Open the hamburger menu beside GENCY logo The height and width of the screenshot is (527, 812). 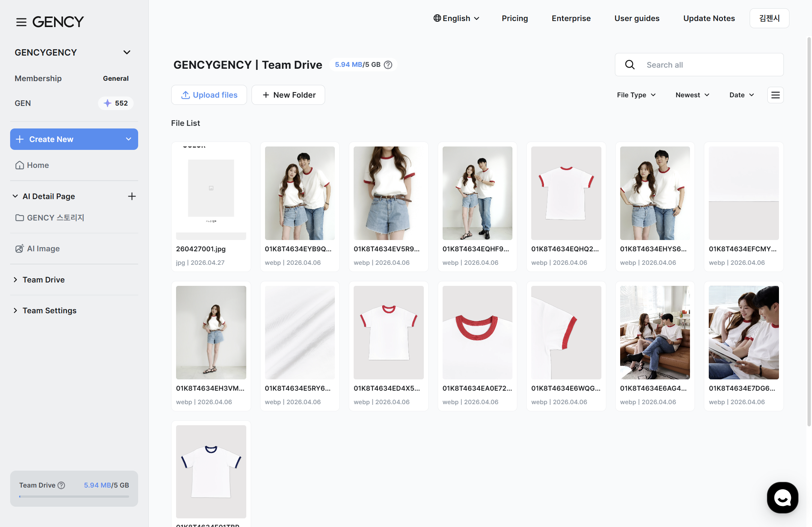(21, 22)
